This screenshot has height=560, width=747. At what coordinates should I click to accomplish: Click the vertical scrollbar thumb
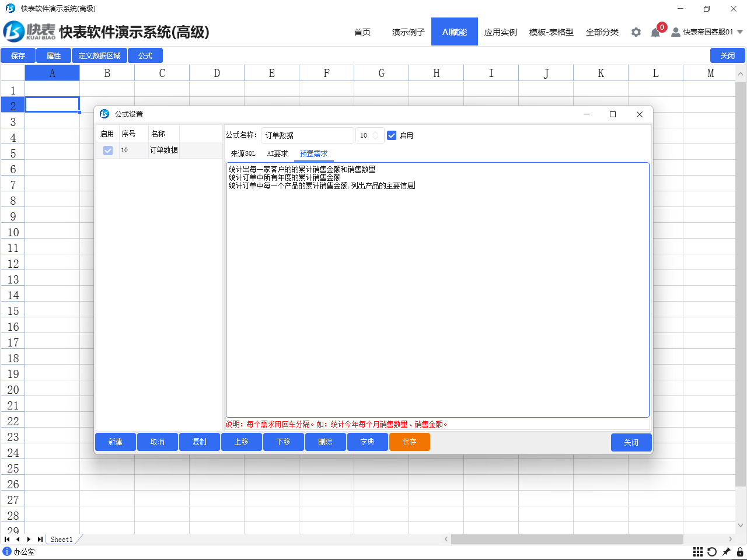pos(741,284)
